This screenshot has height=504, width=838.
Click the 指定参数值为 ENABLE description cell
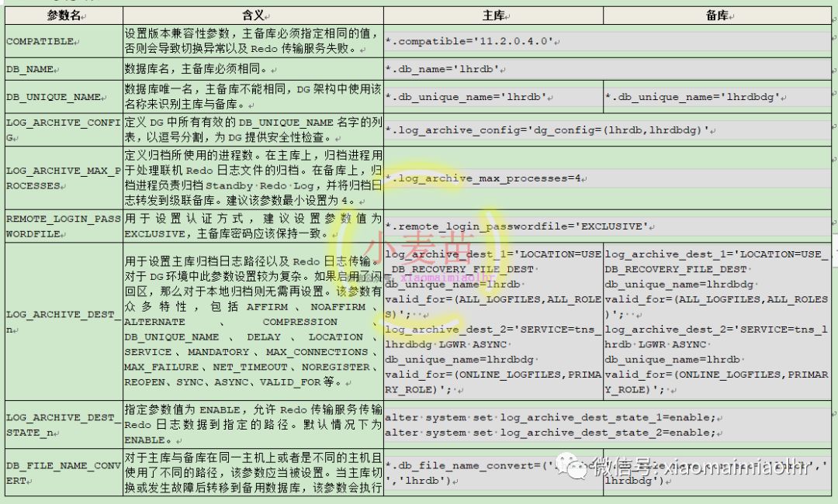[253, 425]
